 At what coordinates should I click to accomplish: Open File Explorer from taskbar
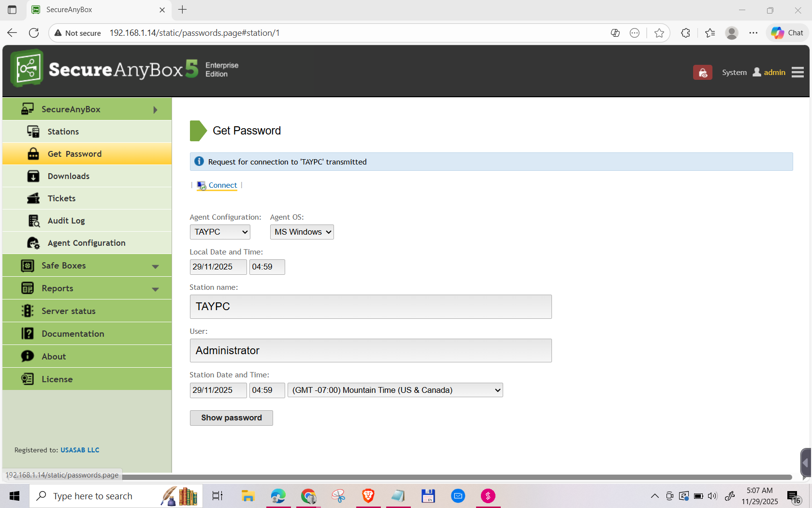pyautogui.click(x=248, y=496)
